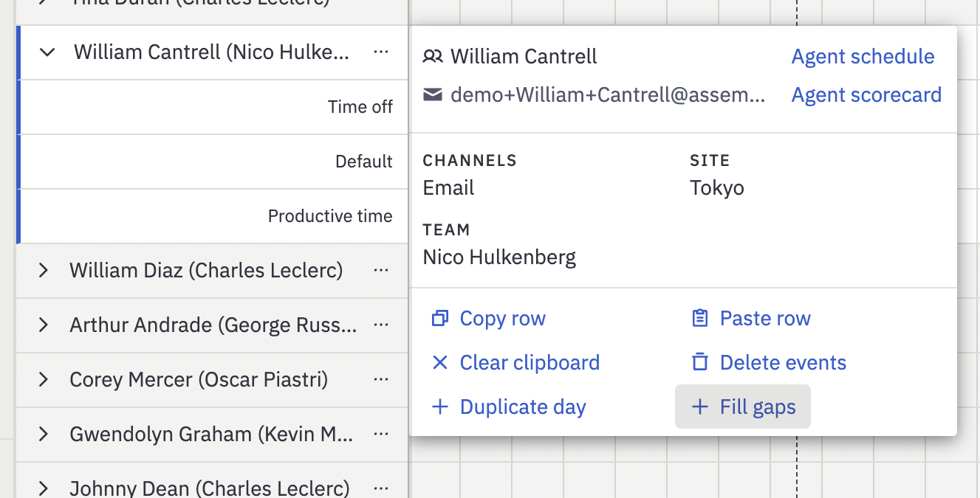Open the Agent schedule link
This screenshot has width=980, height=498.
[x=863, y=57]
